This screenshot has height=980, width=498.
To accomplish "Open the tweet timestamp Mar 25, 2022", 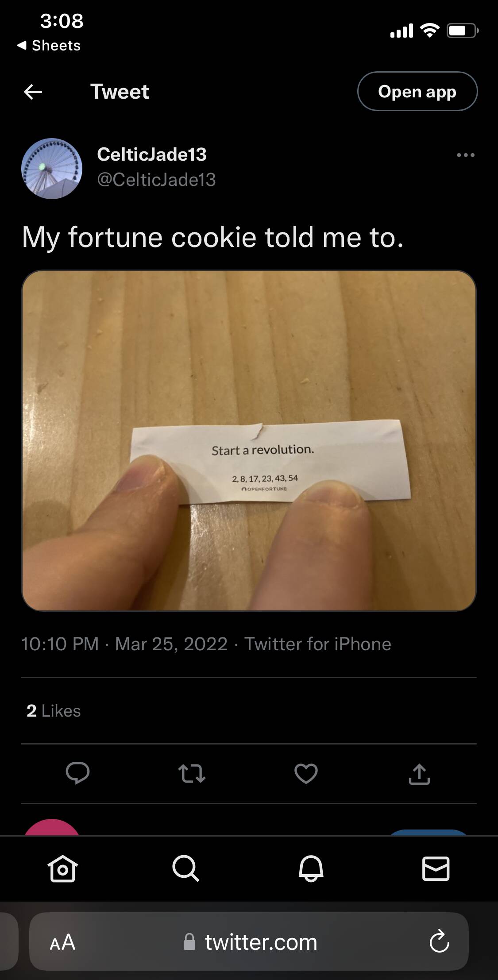I will click(x=171, y=644).
